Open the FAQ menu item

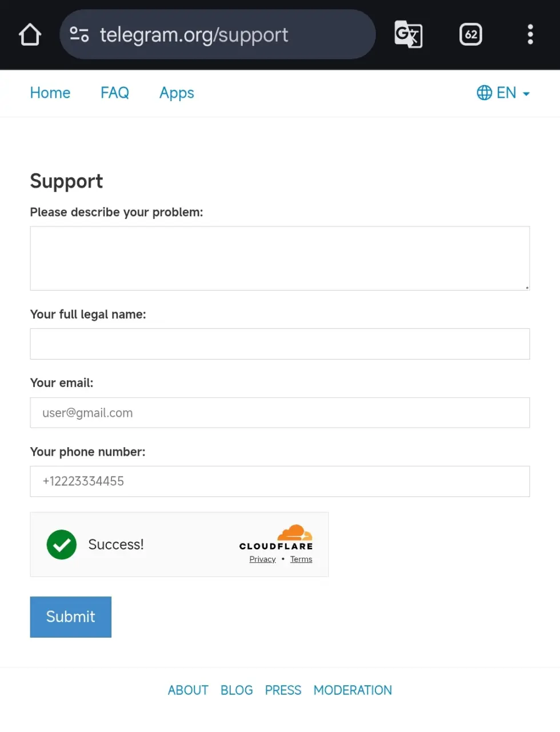pyautogui.click(x=115, y=93)
